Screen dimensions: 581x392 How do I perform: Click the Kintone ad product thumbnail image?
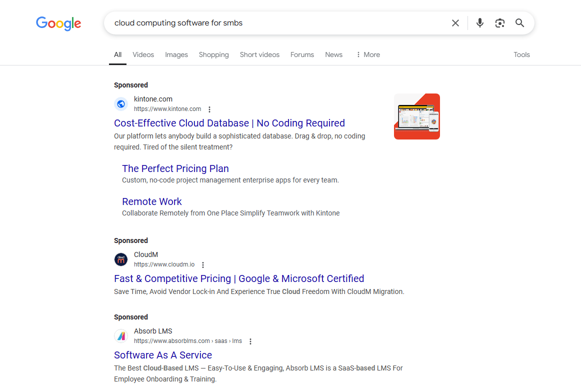tap(417, 116)
